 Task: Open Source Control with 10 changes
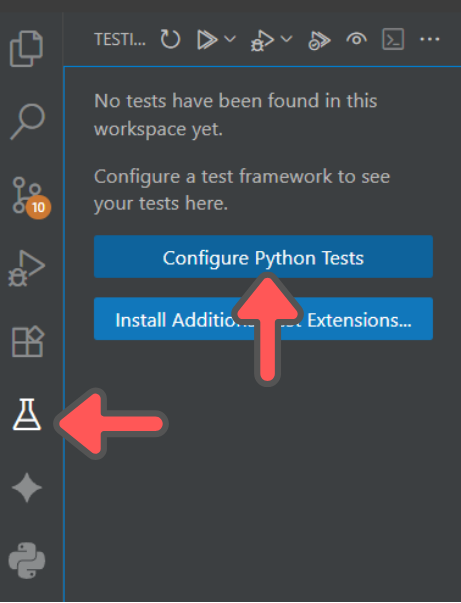[30, 197]
